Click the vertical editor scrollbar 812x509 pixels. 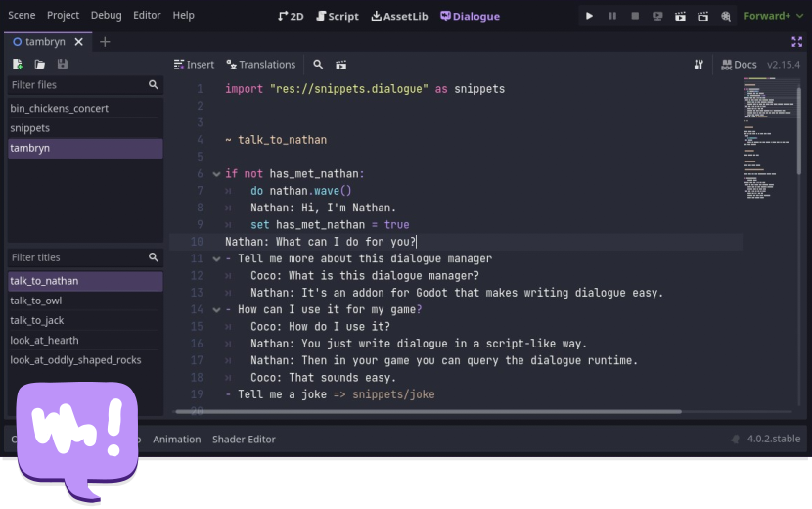click(799, 130)
